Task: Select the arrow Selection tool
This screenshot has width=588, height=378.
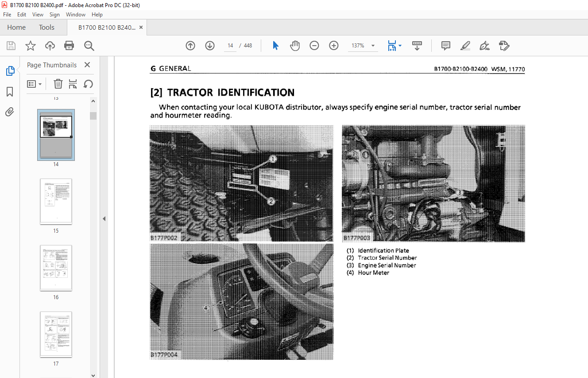Action: point(275,46)
